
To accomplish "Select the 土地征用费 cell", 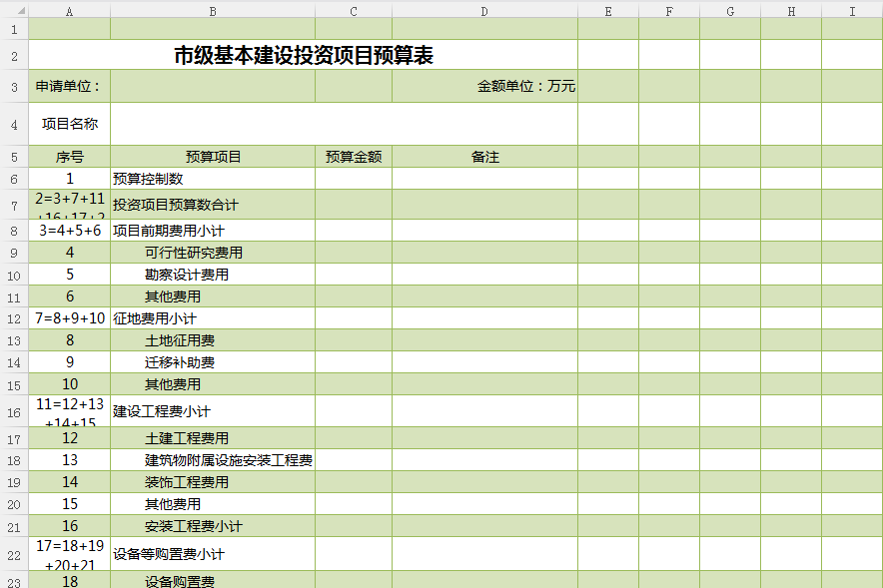I will (x=213, y=340).
